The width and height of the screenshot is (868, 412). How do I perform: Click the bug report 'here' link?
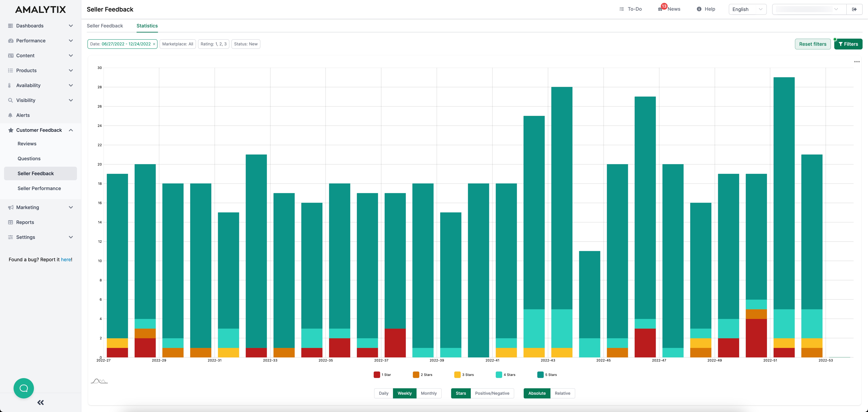[x=66, y=260]
